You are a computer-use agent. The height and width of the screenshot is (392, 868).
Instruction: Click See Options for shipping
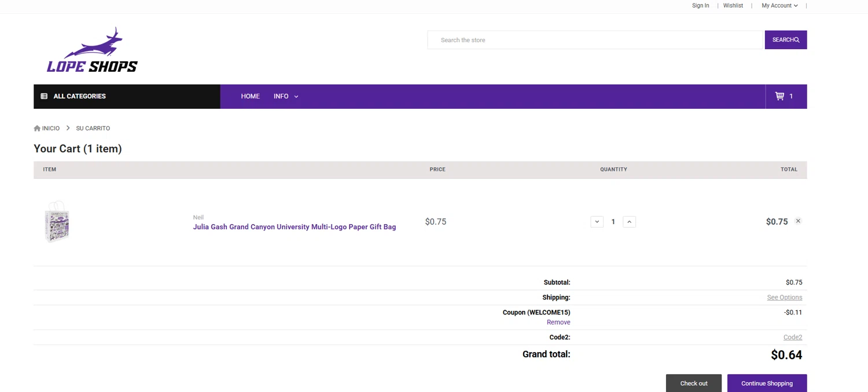coord(785,298)
